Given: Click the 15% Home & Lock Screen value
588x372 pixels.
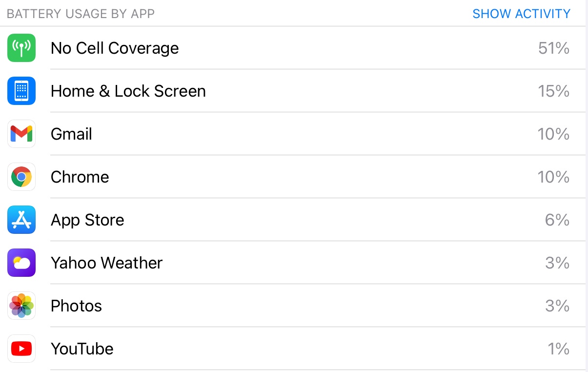Looking at the screenshot, I should pyautogui.click(x=553, y=91).
